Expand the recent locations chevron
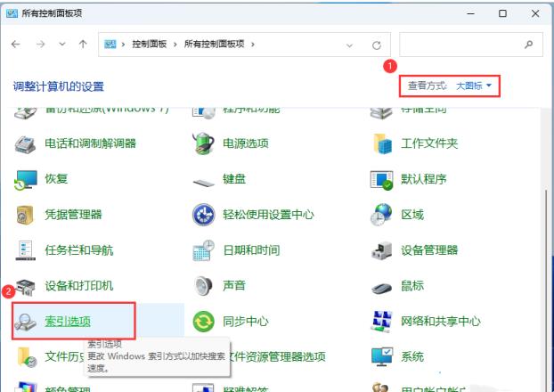The image size is (554, 392). (62, 45)
